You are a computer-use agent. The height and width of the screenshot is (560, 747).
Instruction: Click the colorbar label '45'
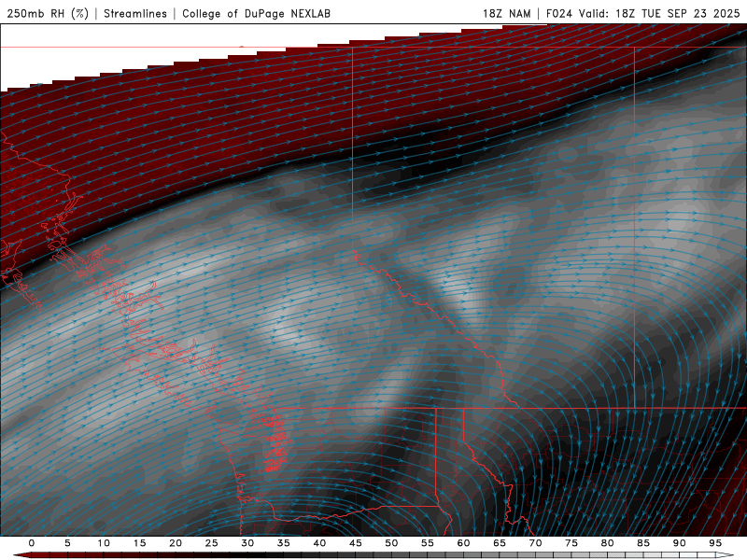pos(356,543)
